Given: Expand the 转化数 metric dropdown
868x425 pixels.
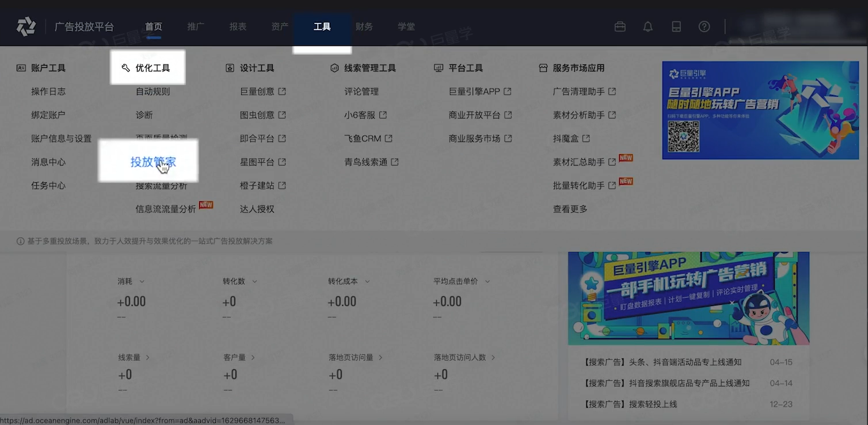Looking at the screenshot, I should (254, 282).
